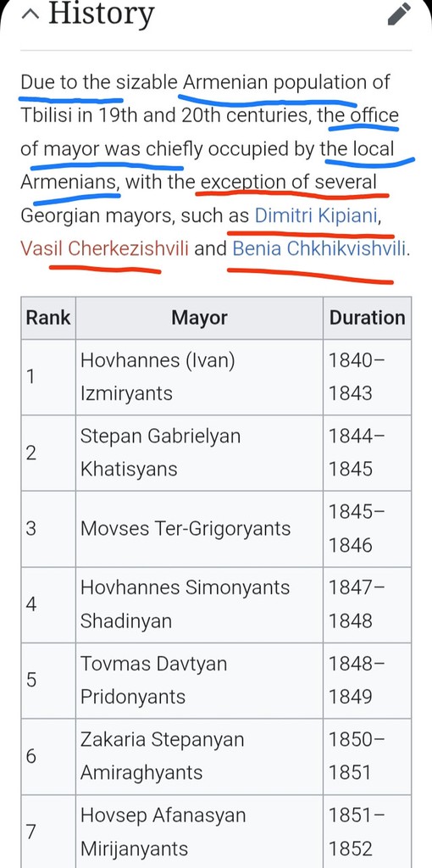Collapse the History section chevron
The width and height of the screenshot is (432, 868).
click(x=30, y=14)
